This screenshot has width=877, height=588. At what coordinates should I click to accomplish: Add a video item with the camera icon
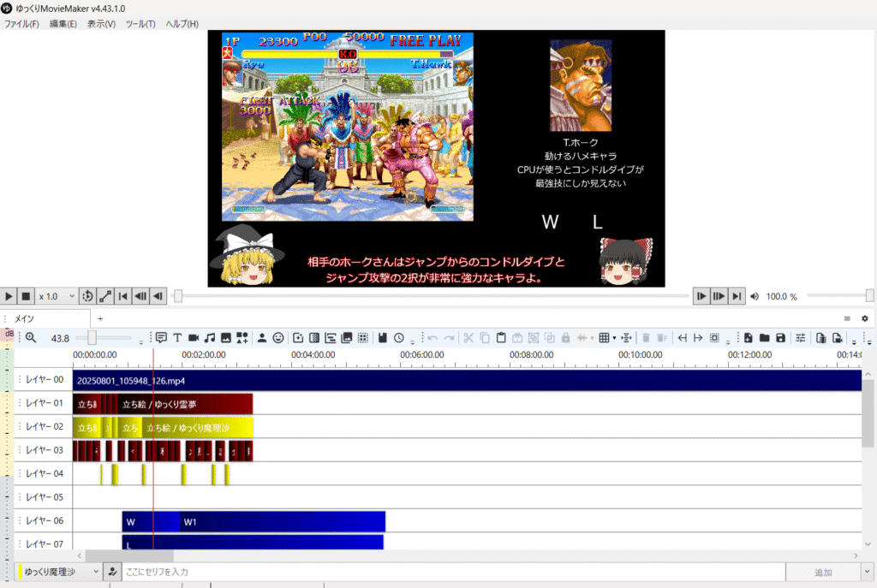click(194, 337)
